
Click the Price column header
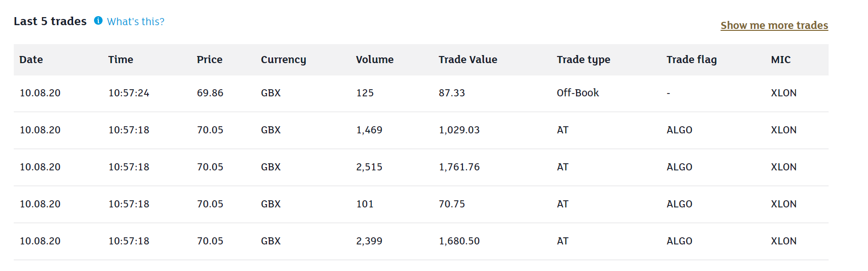tap(209, 60)
